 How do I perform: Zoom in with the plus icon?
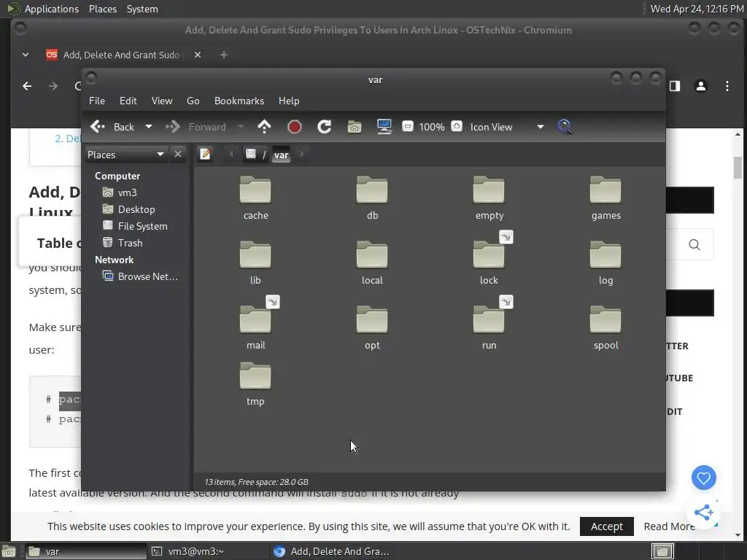click(x=457, y=126)
